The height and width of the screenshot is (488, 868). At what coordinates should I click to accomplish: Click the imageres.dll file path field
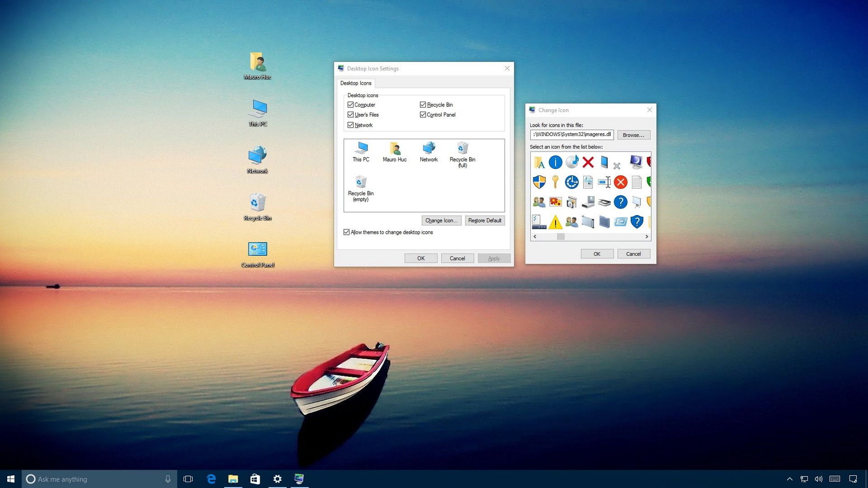tap(571, 134)
